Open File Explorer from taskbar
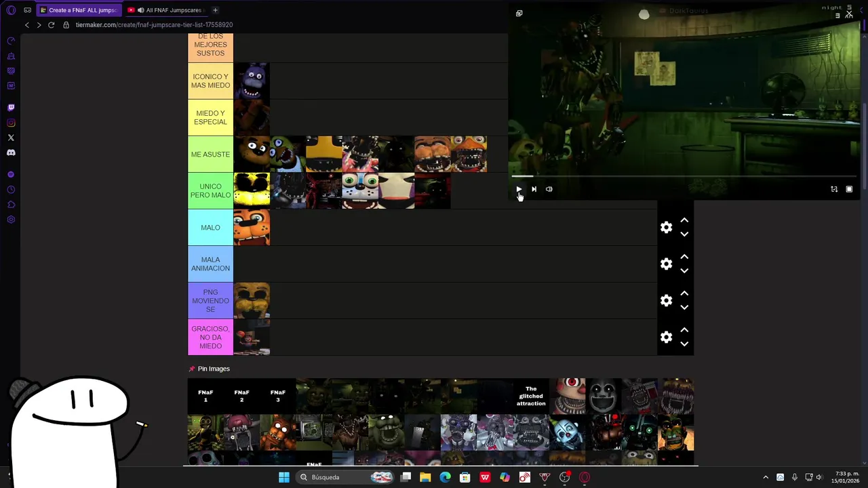The height and width of the screenshot is (488, 868). pos(425,477)
